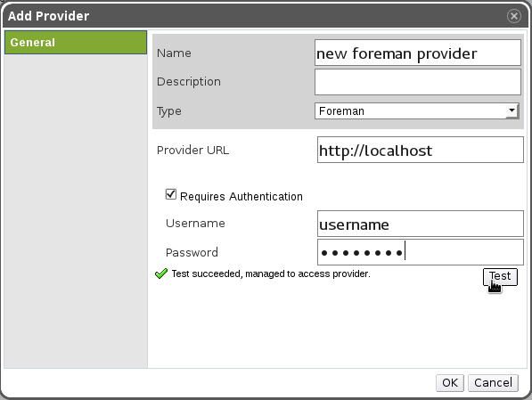Click the Type label text
The width and height of the screenshot is (532, 400).
[169, 111]
